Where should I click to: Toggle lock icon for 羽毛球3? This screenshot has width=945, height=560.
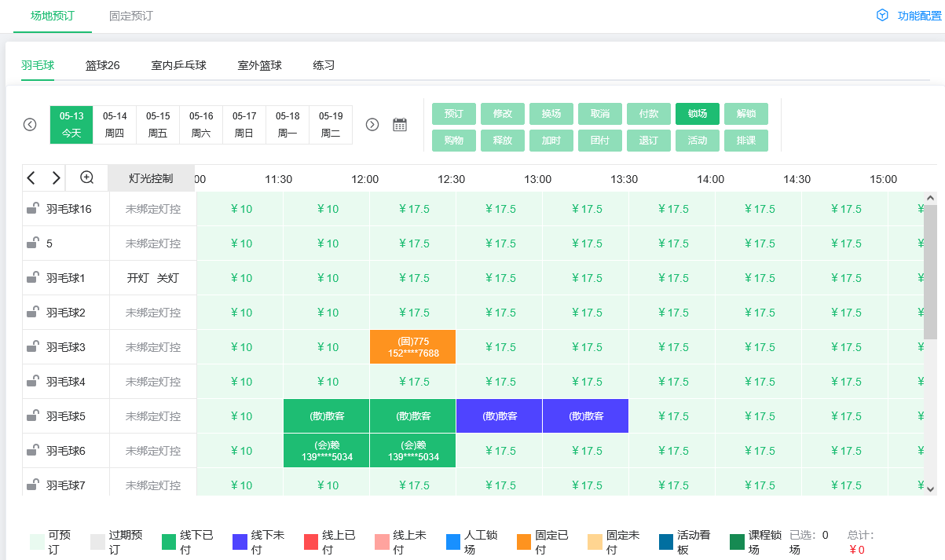(33, 346)
